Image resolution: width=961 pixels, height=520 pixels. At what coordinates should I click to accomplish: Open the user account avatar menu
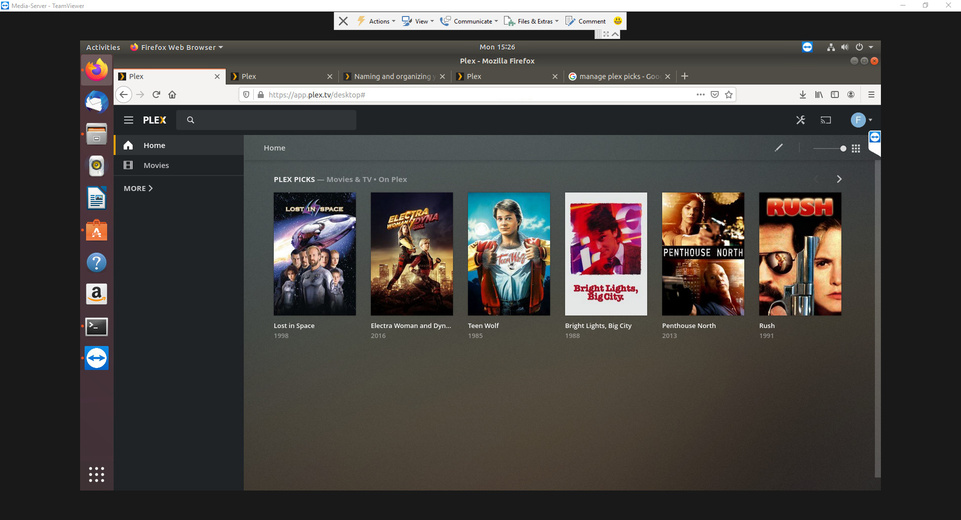861,120
